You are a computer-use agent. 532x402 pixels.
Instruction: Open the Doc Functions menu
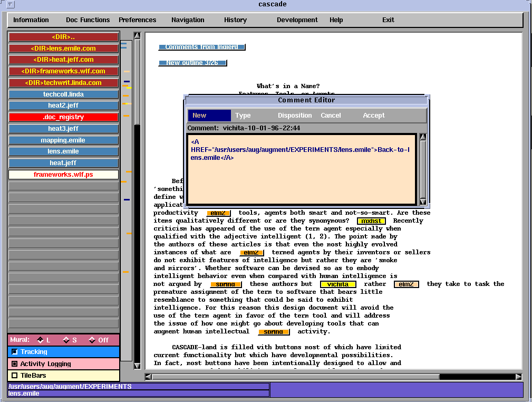(x=88, y=20)
